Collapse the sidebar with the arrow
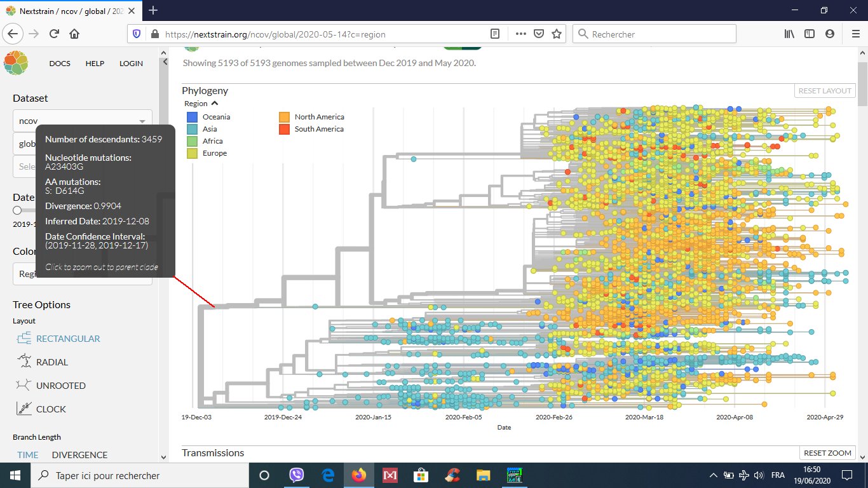The width and height of the screenshot is (868, 488). [x=165, y=62]
